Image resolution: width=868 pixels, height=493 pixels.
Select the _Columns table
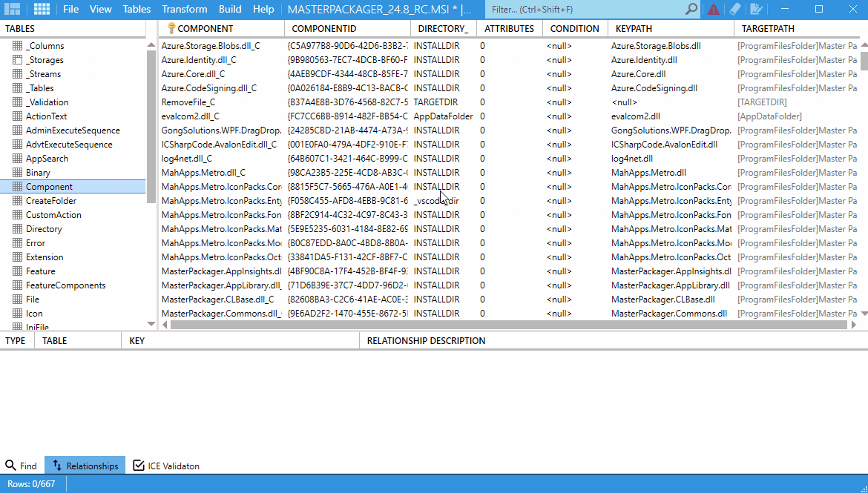pyautogui.click(x=45, y=46)
